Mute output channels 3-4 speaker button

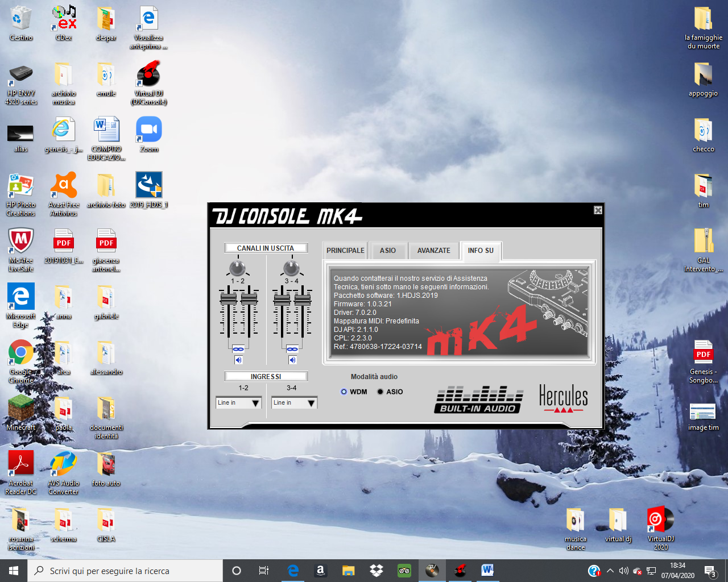click(x=292, y=360)
